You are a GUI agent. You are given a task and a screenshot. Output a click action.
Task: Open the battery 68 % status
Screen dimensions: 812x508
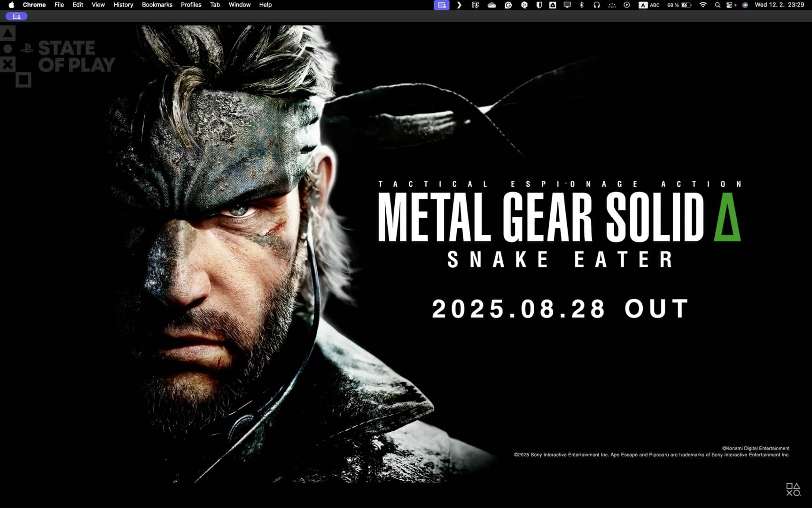679,5
